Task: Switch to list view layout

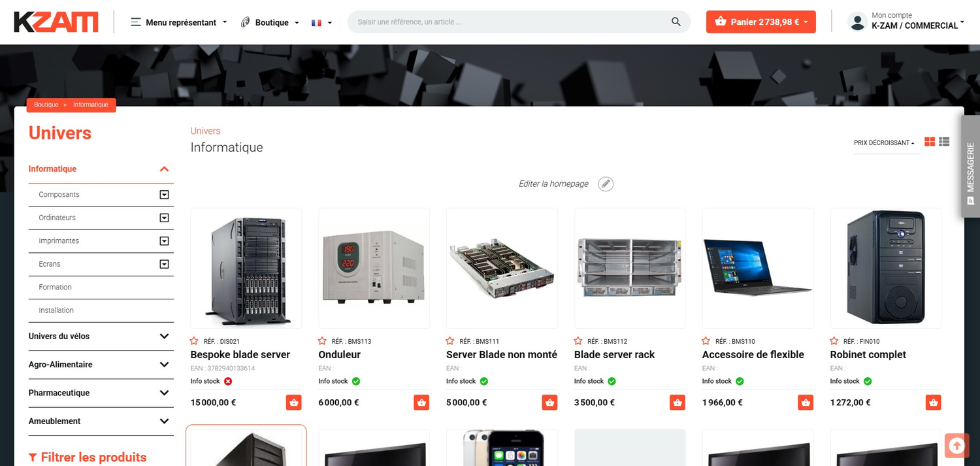Action: (x=944, y=141)
